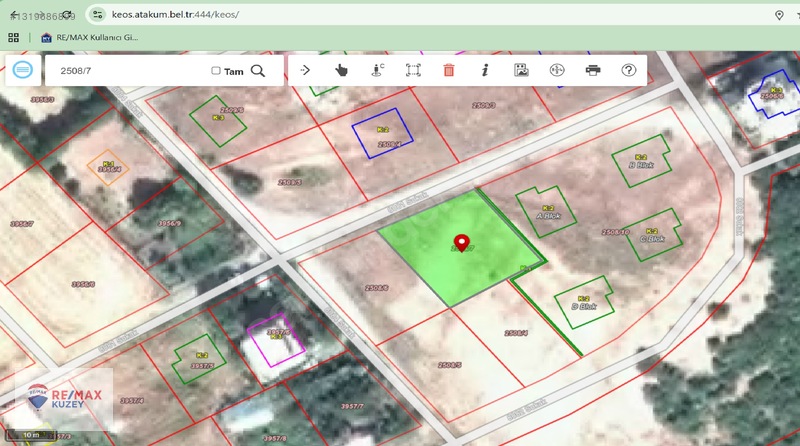Click the B Blok building outline

click(642, 161)
